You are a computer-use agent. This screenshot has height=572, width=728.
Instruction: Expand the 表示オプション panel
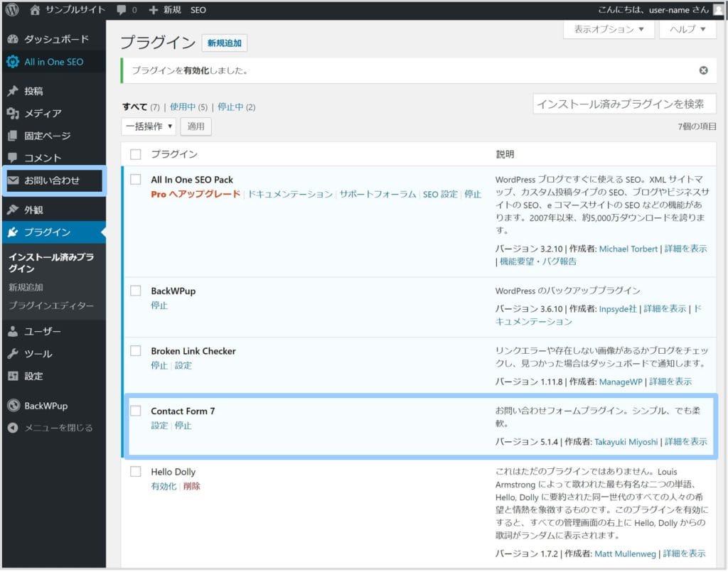click(609, 29)
